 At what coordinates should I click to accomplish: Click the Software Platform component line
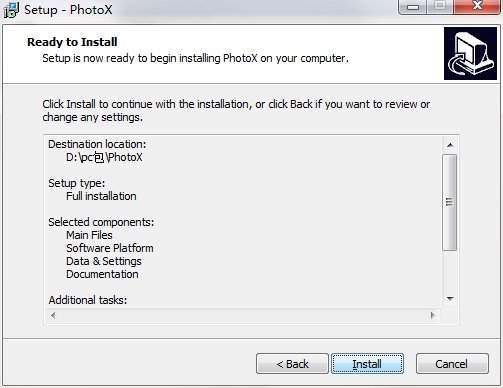click(x=110, y=248)
